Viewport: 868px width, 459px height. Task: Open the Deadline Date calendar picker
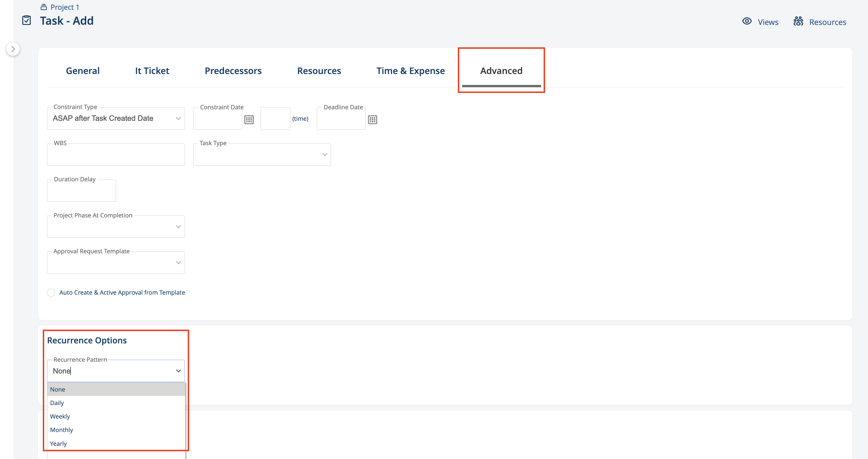tap(372, 120)
